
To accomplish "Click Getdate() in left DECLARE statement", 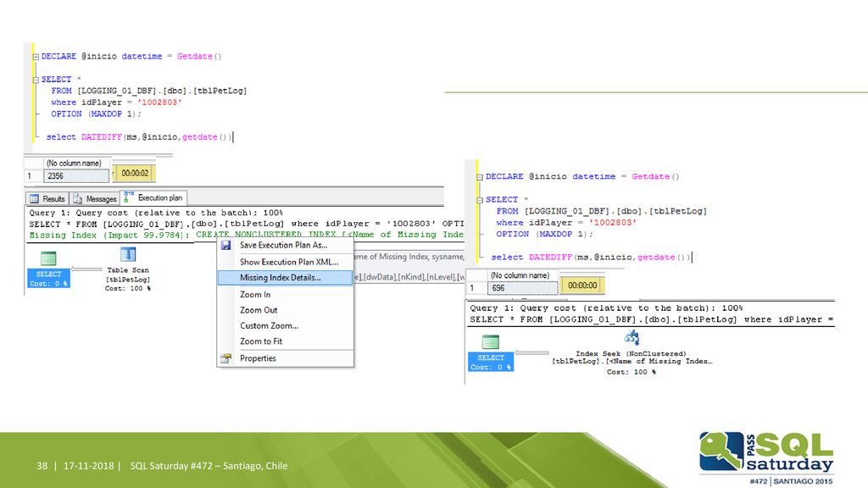I will coord(199,57).
